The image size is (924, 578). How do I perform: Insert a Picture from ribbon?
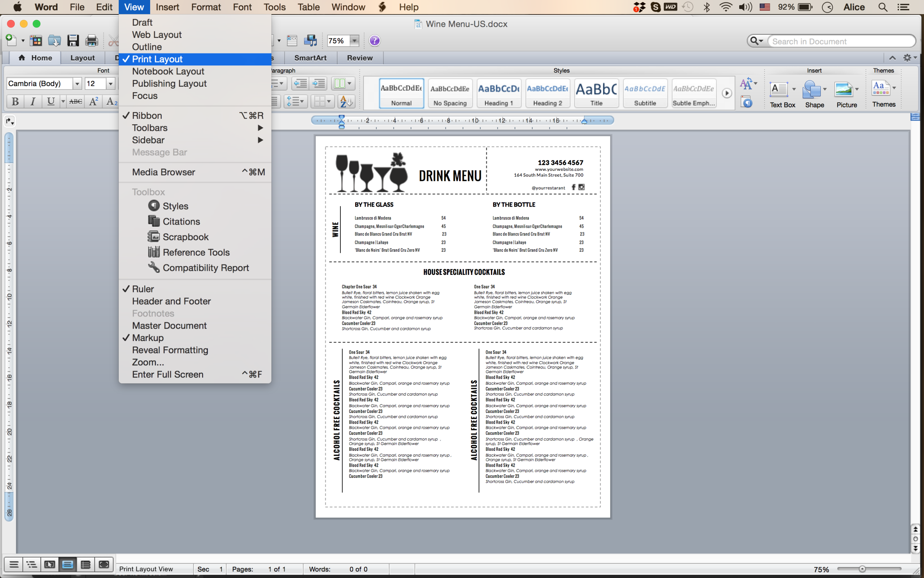846,94
